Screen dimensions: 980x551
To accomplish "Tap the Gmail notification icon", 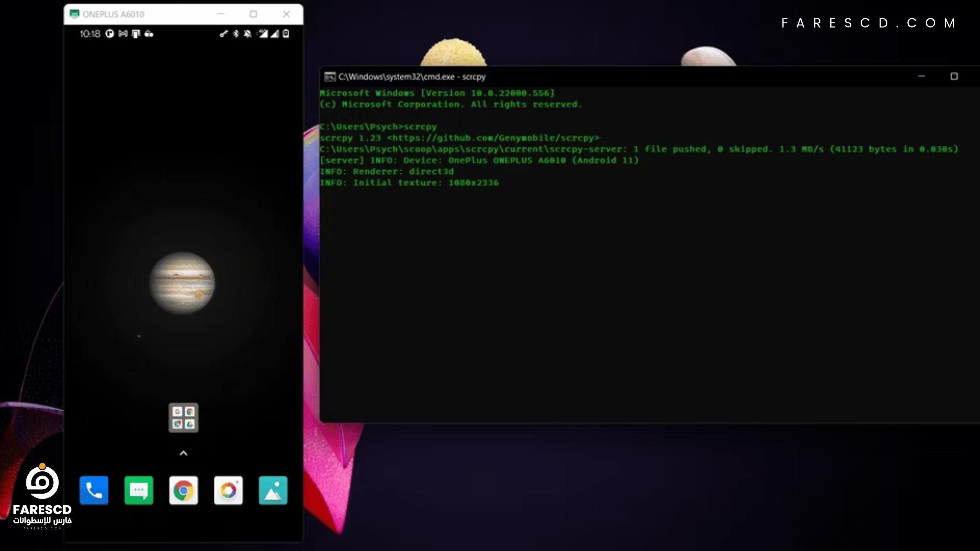I will tap(123, 34).
